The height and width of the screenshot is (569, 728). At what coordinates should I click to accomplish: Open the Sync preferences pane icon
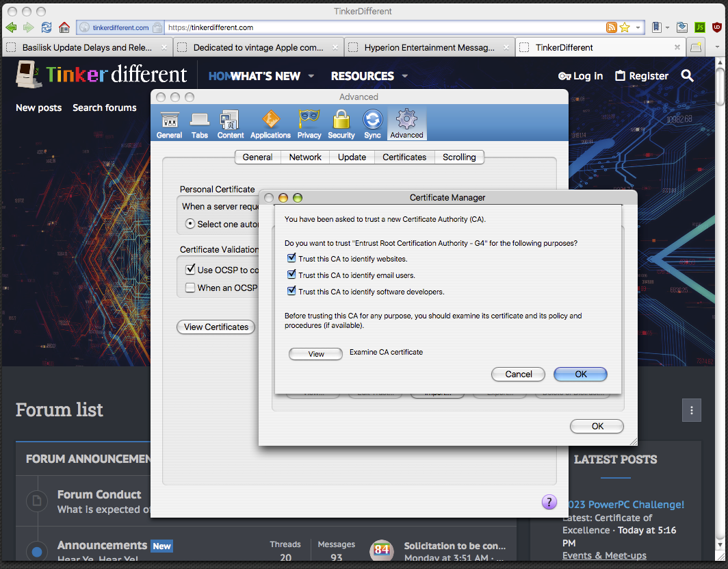pos(372,124)
